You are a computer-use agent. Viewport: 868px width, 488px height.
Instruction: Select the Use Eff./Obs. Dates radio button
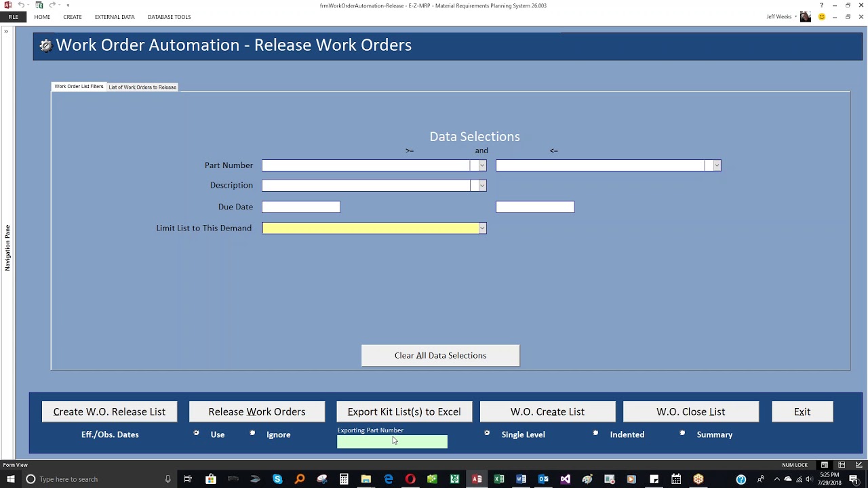(x=197, y=433)
